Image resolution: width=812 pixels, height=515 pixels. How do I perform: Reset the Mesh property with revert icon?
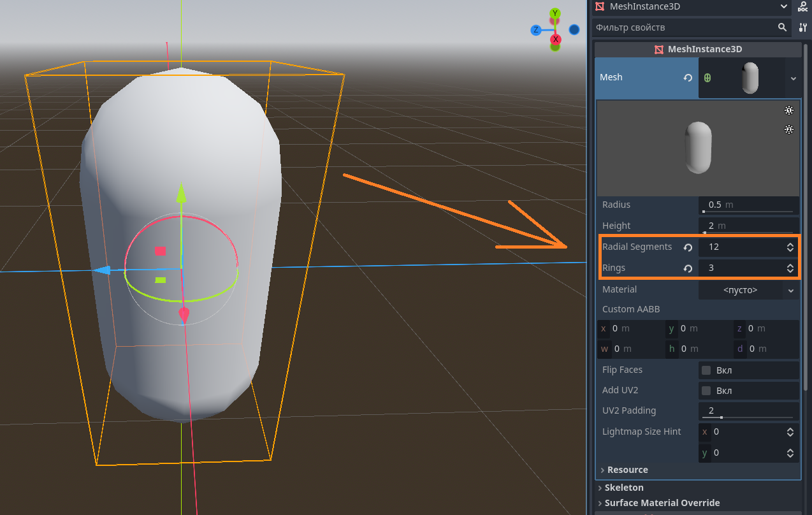(688, 78)
